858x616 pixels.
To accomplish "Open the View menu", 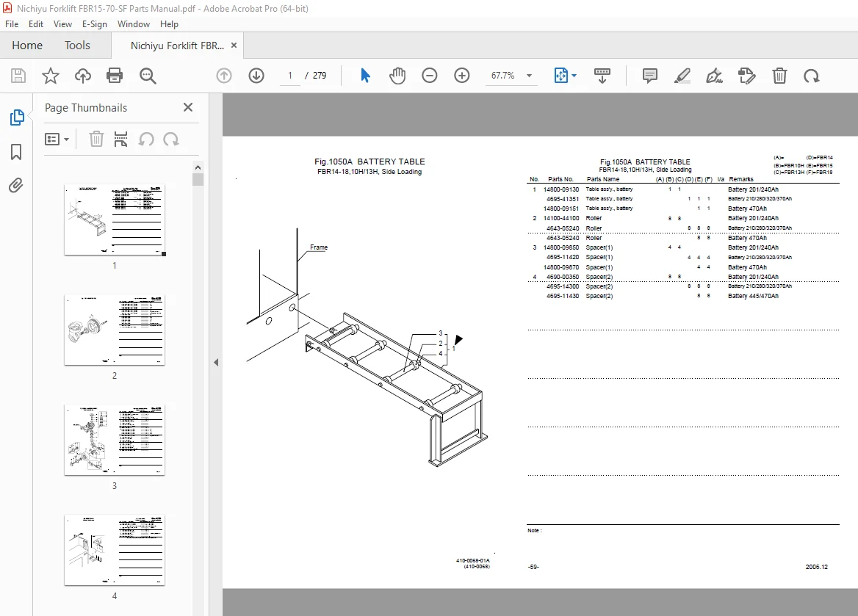I will 62,24.
